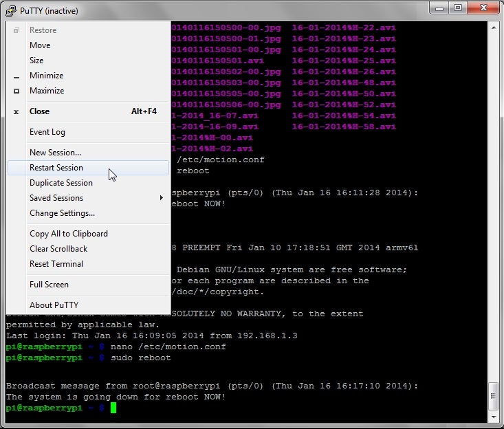Click the terminal scrollbar up arrow
Viewport: 504px width, 429px height.
[494, 27]
